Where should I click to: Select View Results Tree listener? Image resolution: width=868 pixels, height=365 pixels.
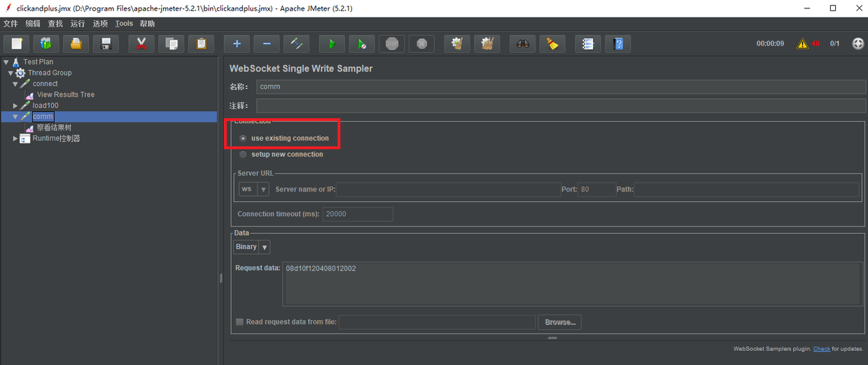pyautogui.click(x=66, y=94)
